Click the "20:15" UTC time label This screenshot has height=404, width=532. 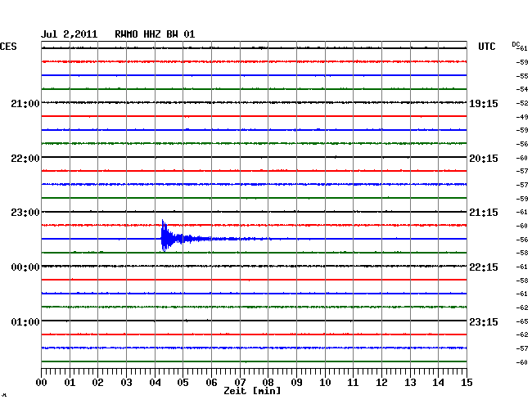tap(484, 159)
